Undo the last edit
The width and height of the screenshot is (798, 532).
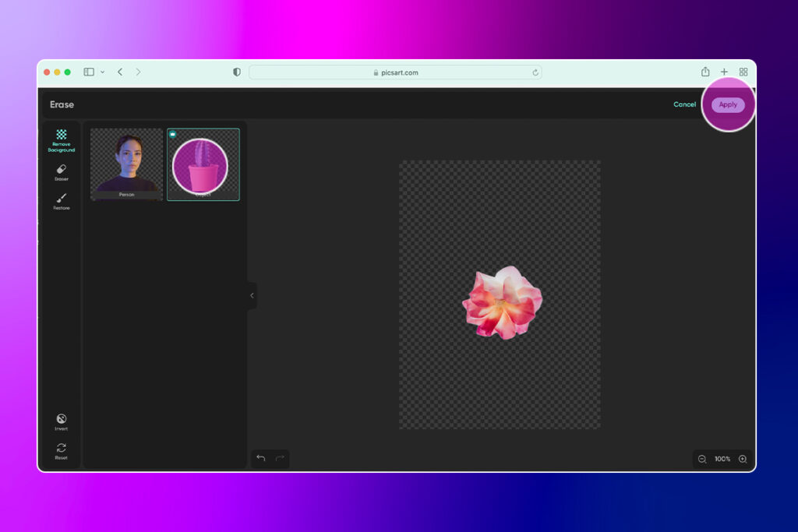pyautogui.click(x=261, y=458)
